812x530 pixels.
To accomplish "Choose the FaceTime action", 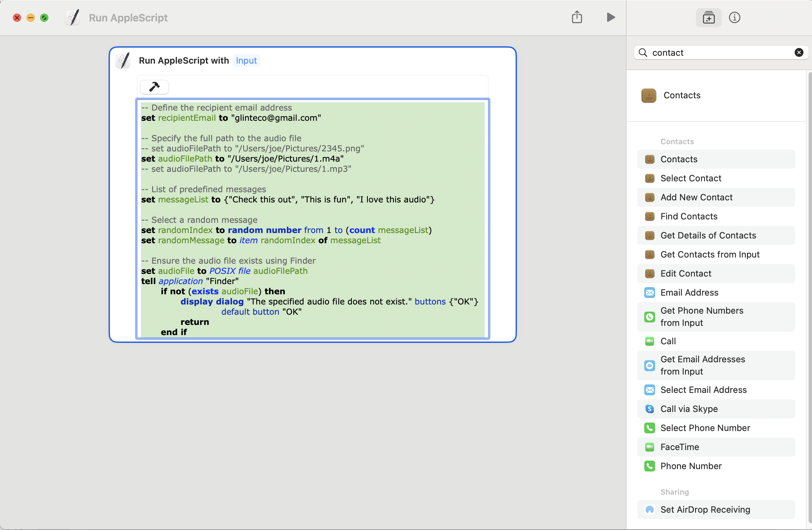I will (x=716, y=447).
